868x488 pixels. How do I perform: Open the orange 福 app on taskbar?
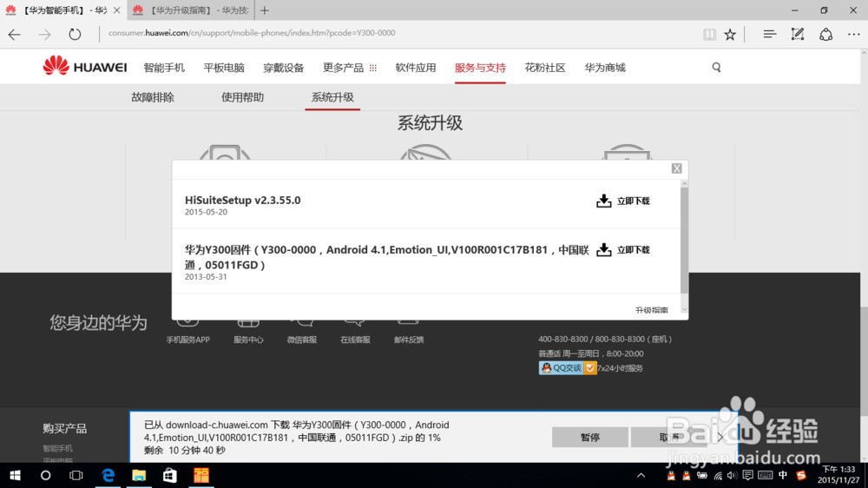pyautogui.click(x=201, y=475)
